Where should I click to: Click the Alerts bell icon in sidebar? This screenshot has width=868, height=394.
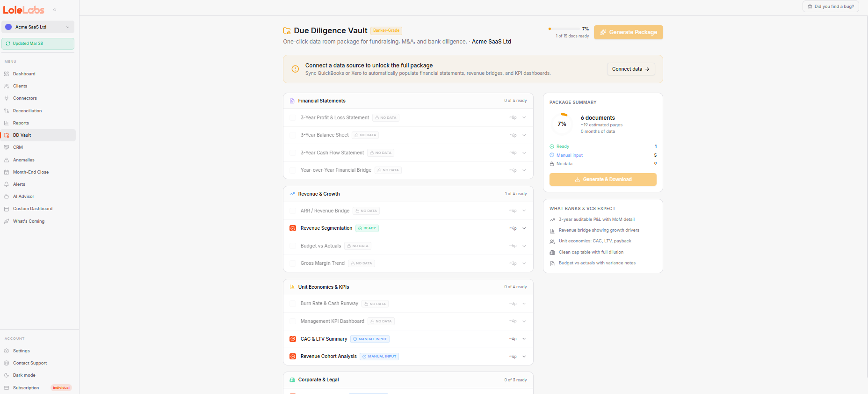pos(7,184)
